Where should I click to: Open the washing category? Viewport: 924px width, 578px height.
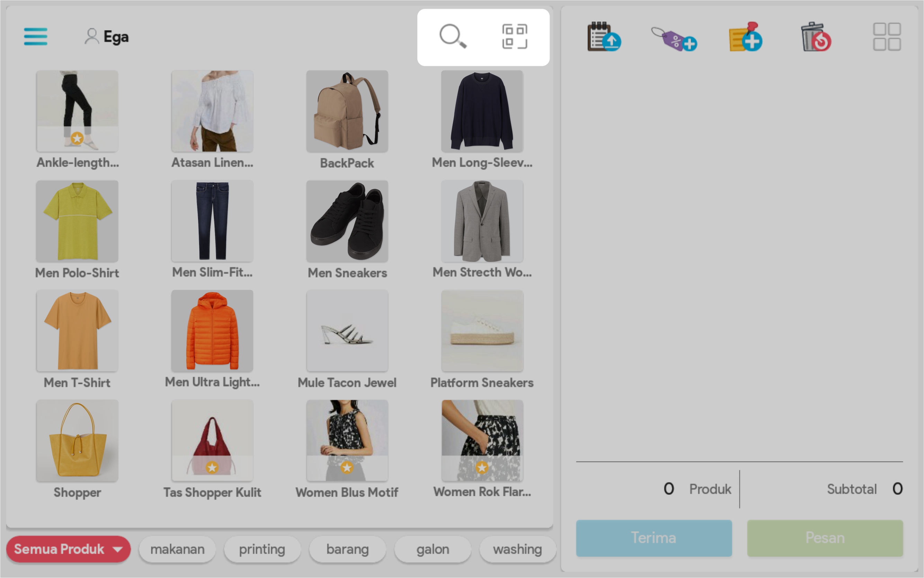(x=517, y=549)
